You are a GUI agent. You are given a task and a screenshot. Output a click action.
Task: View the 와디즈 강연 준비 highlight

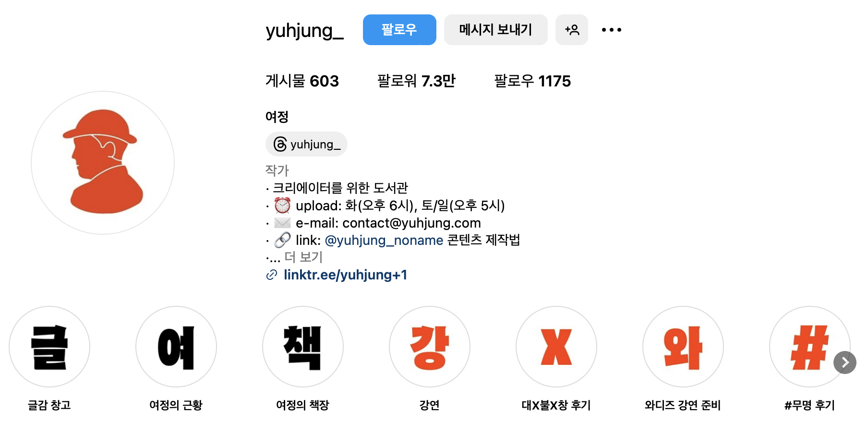pyautogui.click(x=683, y=347)
